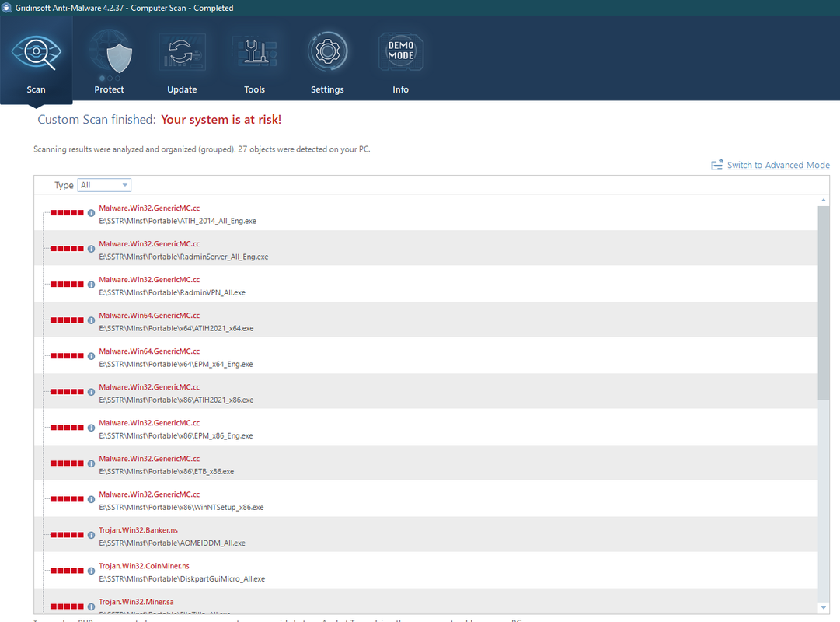Select Malware.Win64.GenericMC.cc for EPM_x64_Eng.exe
Viewport: 840px width, 622px height.
click(x=149, y=351)
